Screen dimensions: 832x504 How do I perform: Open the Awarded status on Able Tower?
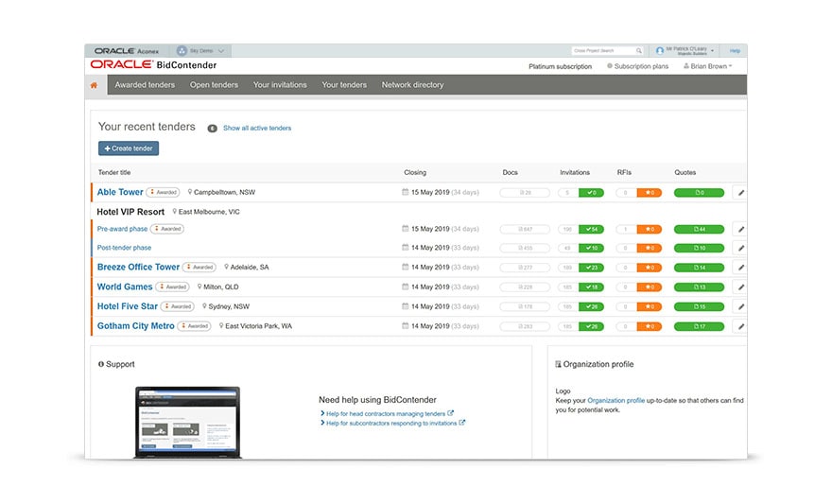point(163,192)
